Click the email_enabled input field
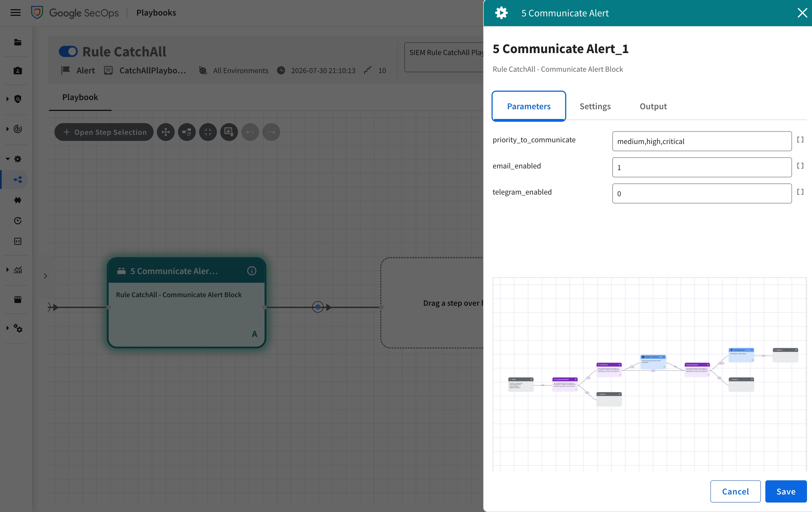This screenshot has width=812, height=512. (x=702, y=167)
